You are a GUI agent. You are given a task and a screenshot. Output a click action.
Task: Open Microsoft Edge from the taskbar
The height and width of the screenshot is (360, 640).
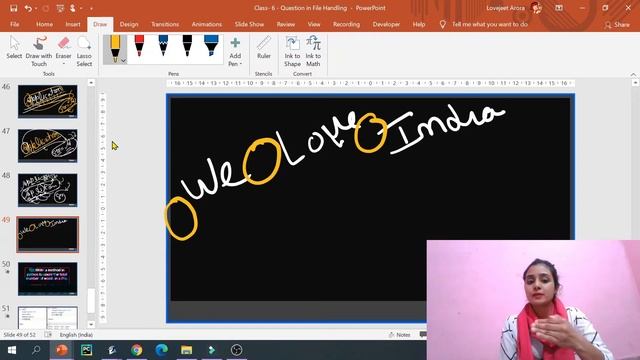tap(162, 350)
